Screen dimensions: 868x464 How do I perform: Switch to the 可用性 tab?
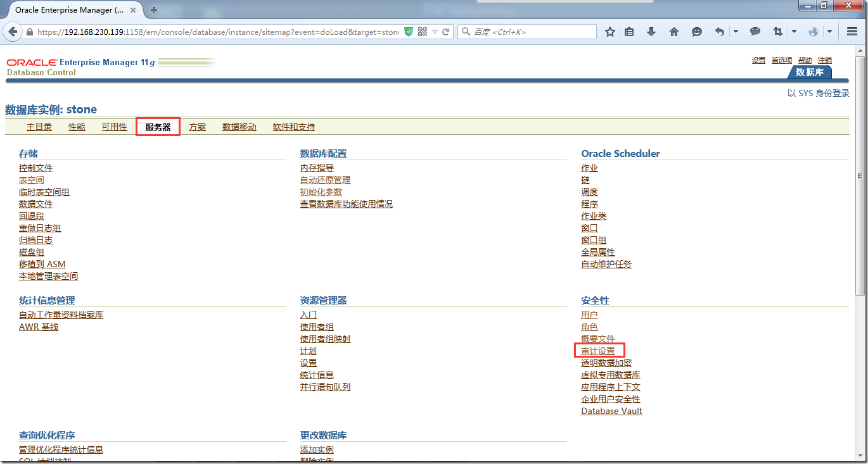coord(115,127)
